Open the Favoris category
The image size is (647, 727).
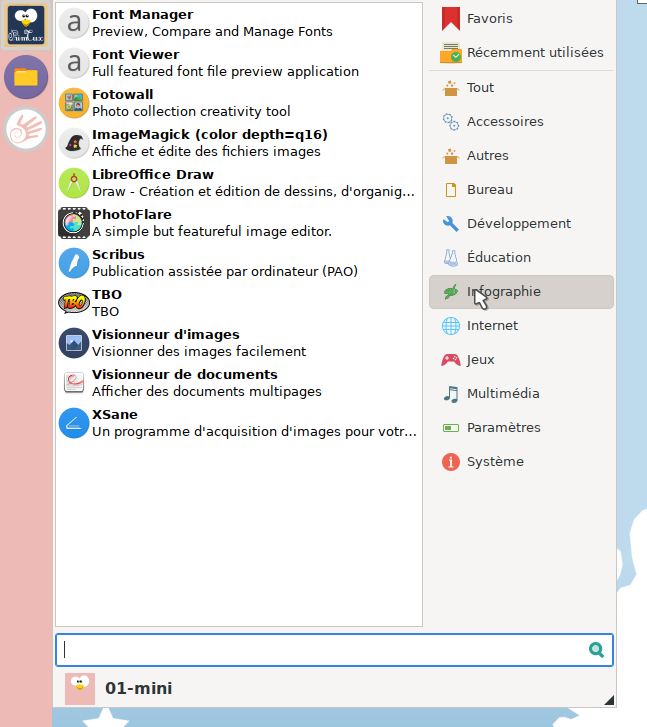point(521,19)
